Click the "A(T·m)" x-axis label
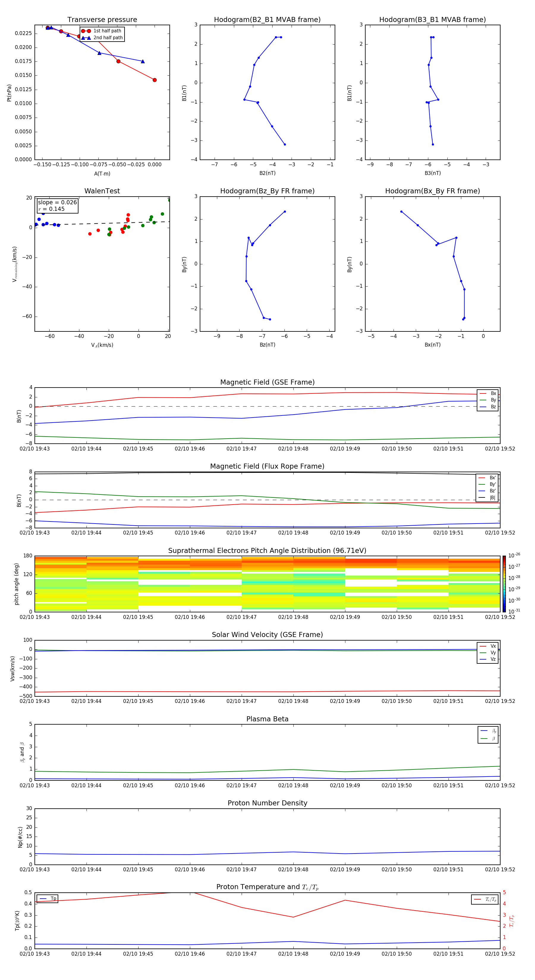The image size is (535, 980). pos(102,173)
